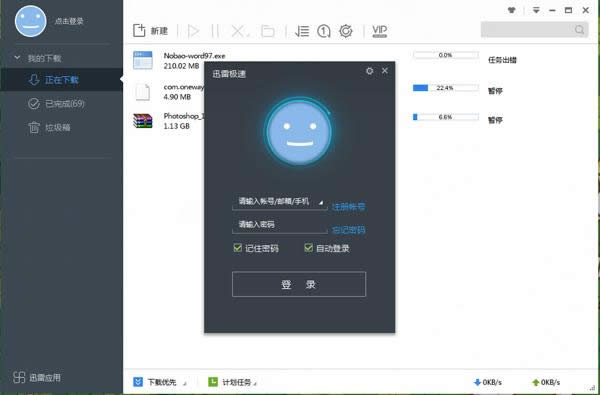Toggle 记住密码 checkbox
Image resolution: width=600 pixels, height=395 pixels.
pos(238,248)
